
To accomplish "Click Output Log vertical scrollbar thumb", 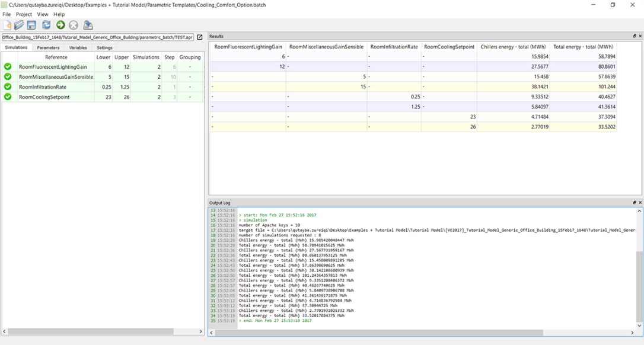I will 639,287.
